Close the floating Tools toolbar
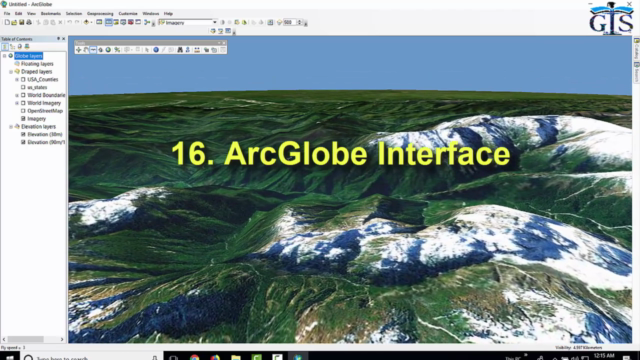640x360 pixels. (224, 43)
